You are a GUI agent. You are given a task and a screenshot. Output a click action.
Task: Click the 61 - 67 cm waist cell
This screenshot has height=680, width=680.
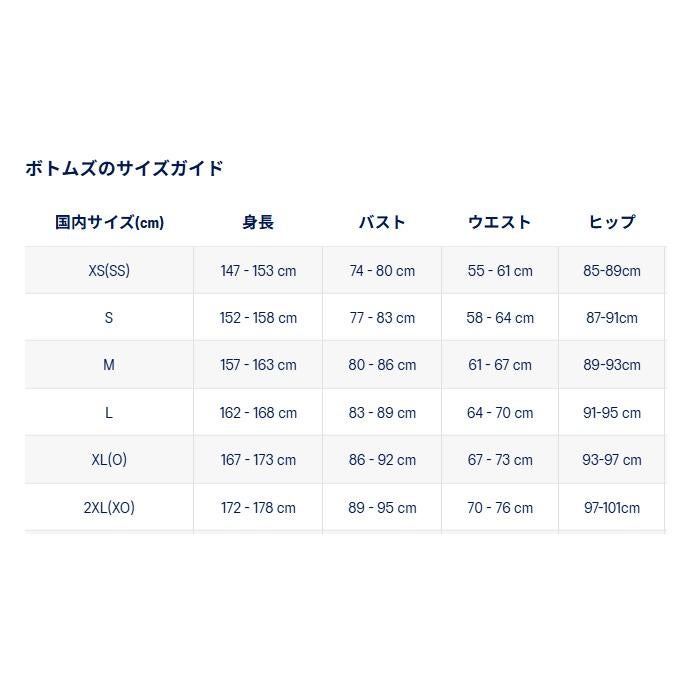coord(500,365)
